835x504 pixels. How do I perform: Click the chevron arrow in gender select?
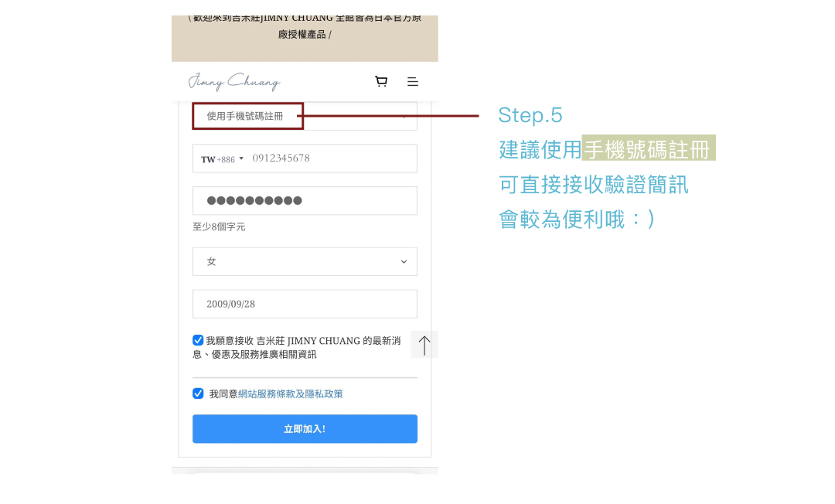(404, 262)
